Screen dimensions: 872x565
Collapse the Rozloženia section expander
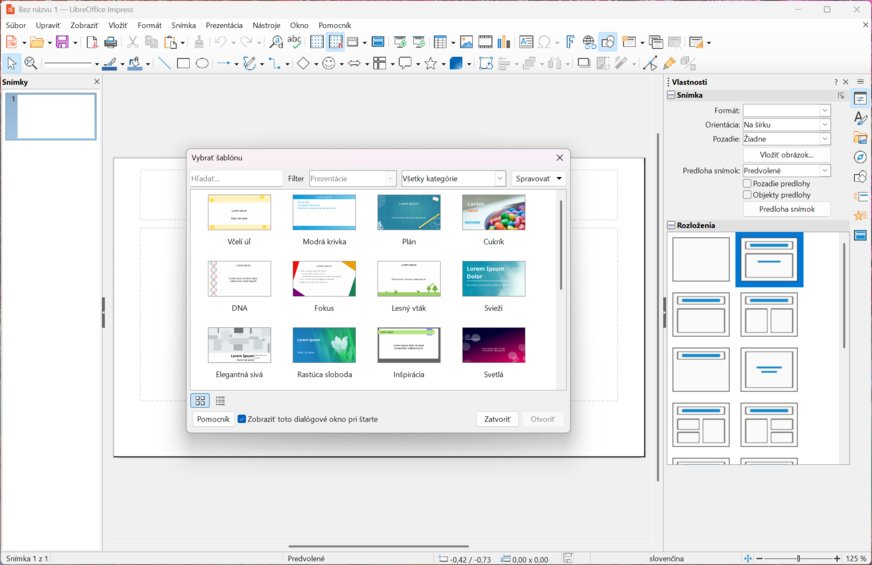coord(671,225)
